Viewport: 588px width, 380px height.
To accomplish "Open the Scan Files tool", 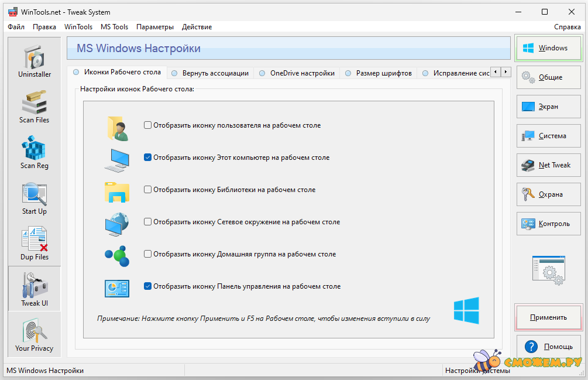I will click(x=35, y=107).
